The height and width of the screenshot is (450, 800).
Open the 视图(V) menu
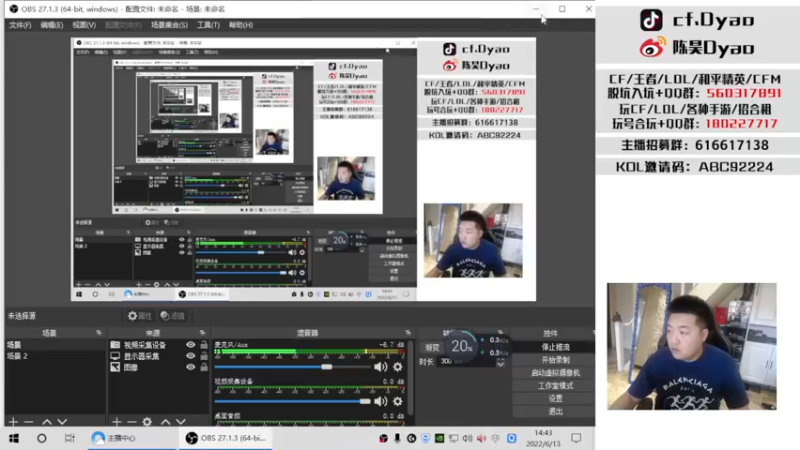84,25
